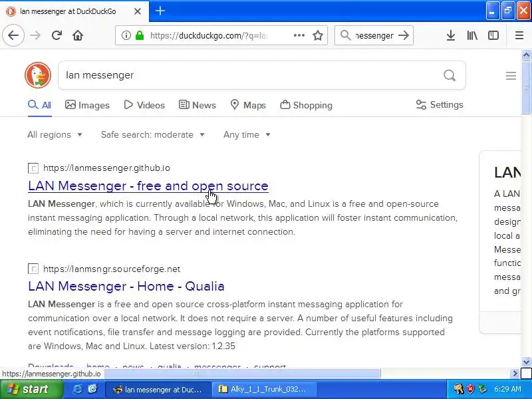
Task: Open DuckDuckGo side menu icon
Action: tap(511, 76)
